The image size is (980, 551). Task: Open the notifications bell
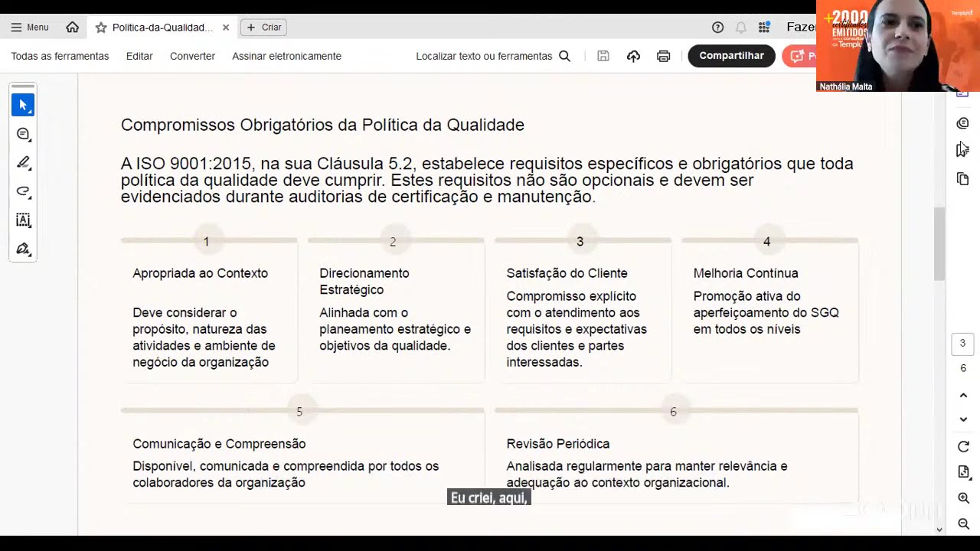pyautogui.click(x=741, y=27)
